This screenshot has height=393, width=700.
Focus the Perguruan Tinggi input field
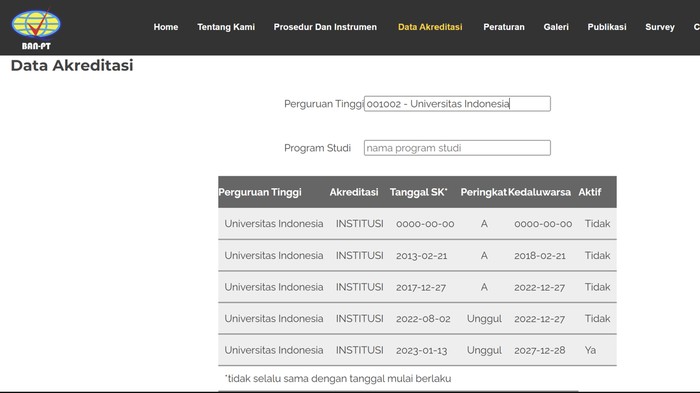457,104
